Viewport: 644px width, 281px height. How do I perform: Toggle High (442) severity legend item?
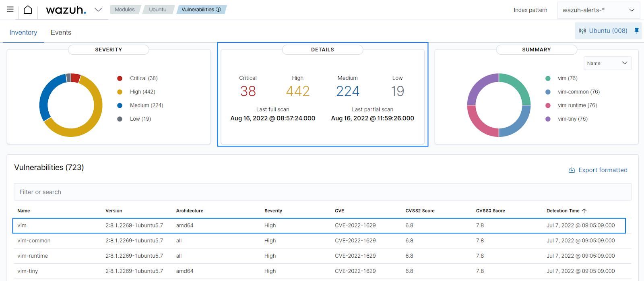tap(136, 92)
